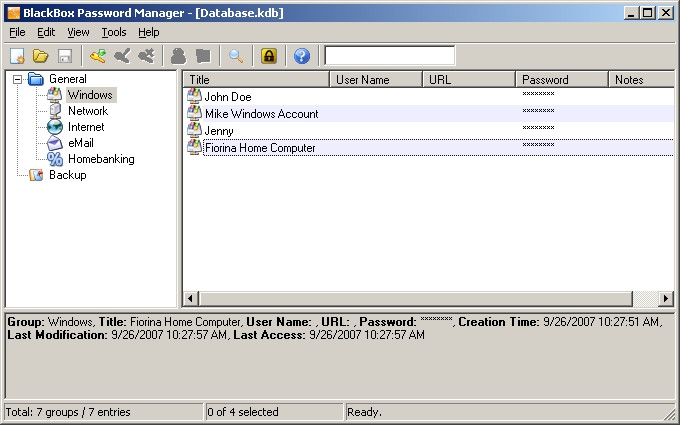Select the General group folder
680x425 pixels.
(x=68, y=79)
